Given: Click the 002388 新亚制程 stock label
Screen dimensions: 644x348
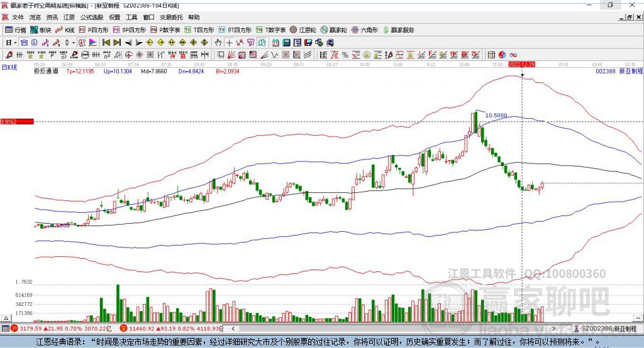Looking at the screenshot, I should (619, 71).
